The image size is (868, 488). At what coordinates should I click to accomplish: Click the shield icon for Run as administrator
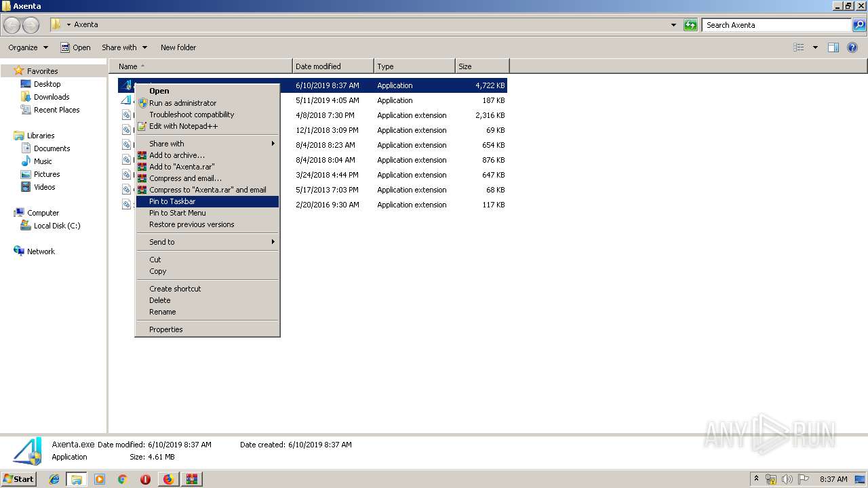point(142,103)
